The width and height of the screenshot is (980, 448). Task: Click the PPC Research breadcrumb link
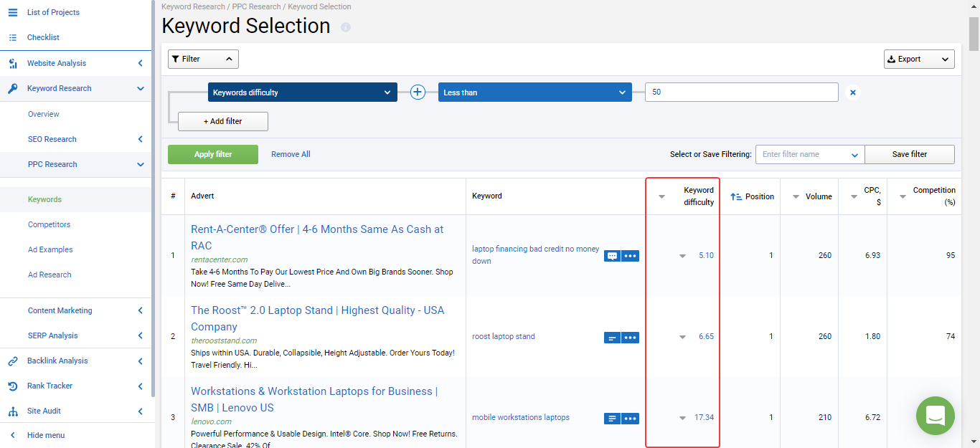coord(256,6)
